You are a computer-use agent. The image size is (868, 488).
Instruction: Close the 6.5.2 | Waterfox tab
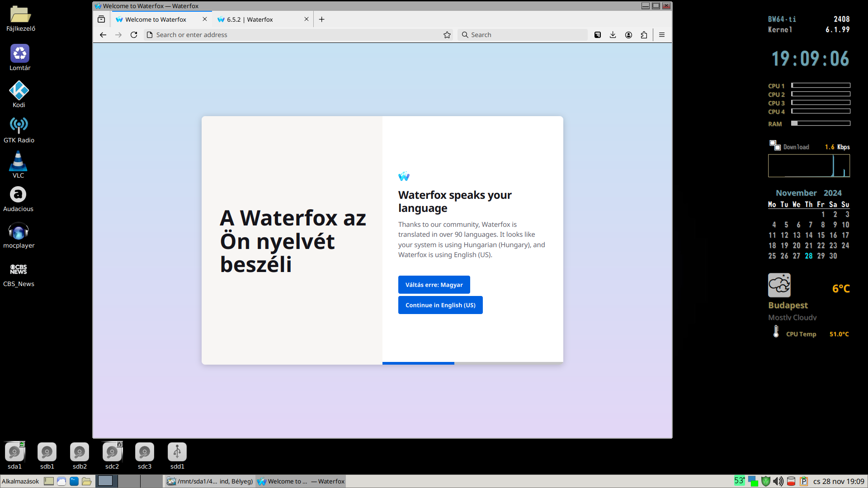pos(307,19)
